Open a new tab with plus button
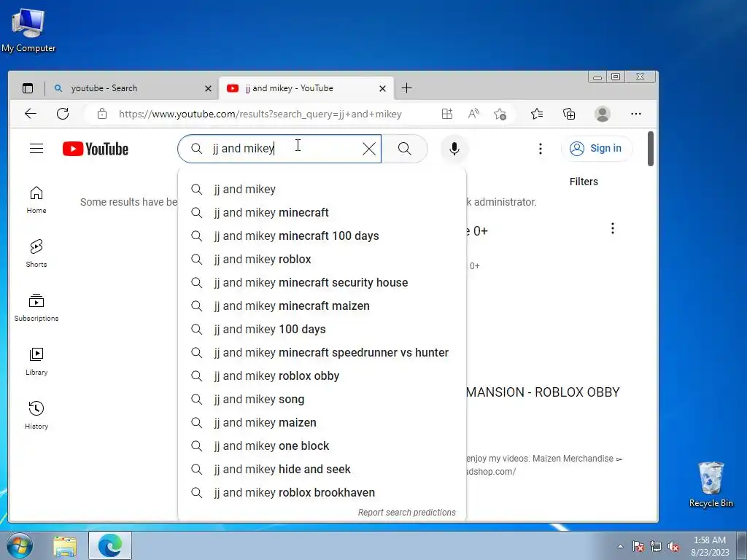 (406, 88)
